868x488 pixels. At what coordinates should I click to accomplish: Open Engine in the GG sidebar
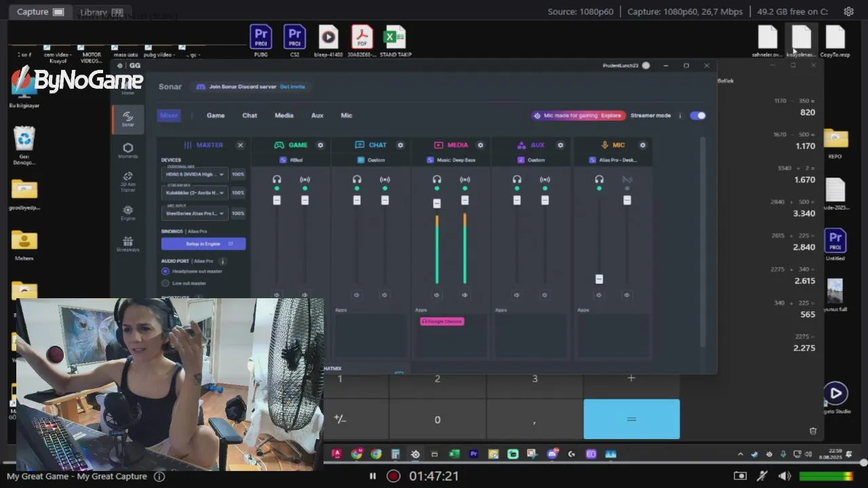127,213
